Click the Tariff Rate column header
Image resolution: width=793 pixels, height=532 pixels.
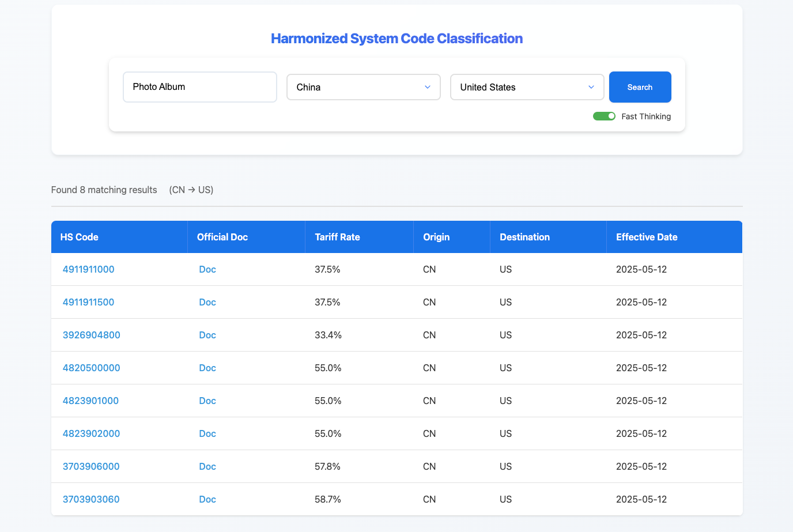[337, 237]
